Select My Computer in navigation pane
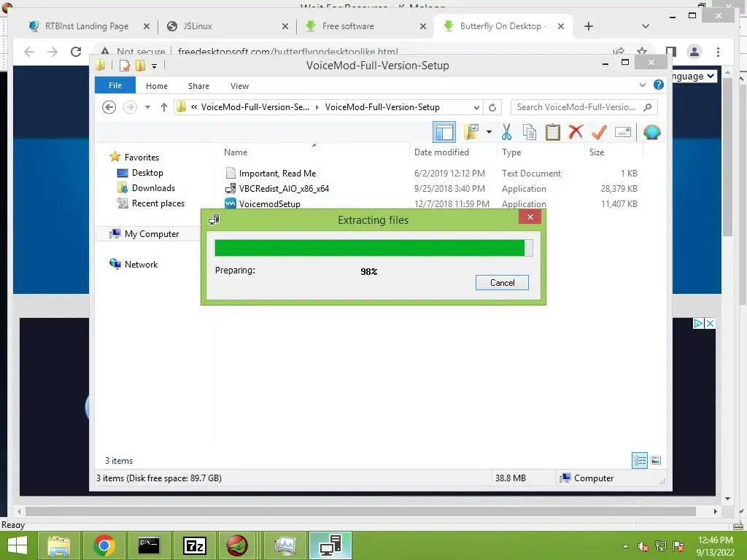 click(x=152, y=234)
